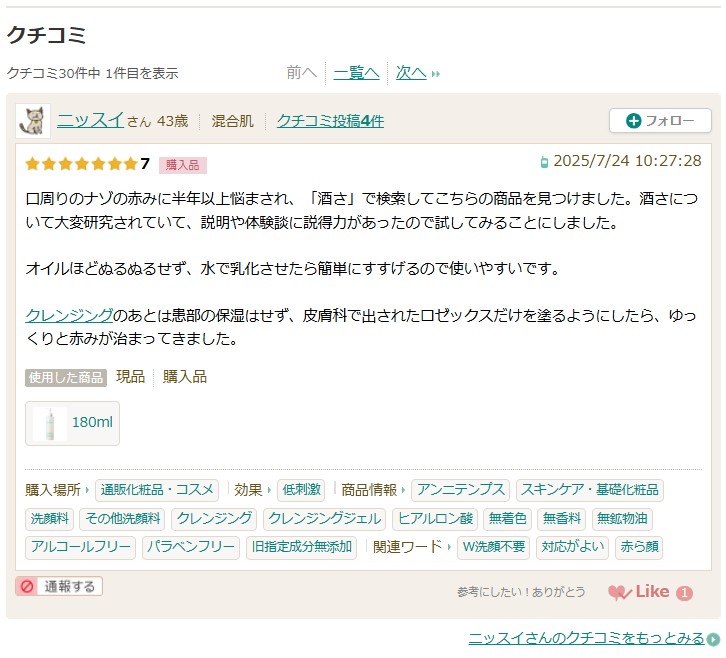Open クチコミ投稿4件 link
The width and height of the screenshot is (726, 658).
coord(330,121)
